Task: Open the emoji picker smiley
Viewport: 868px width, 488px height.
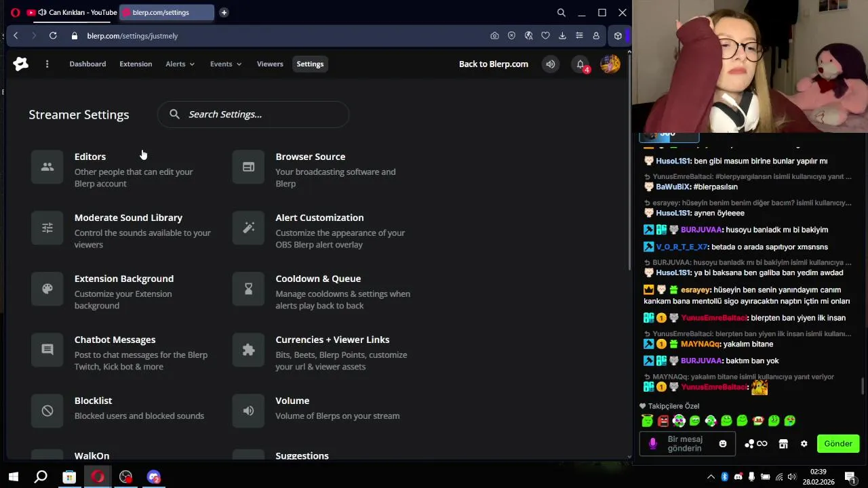Action: (x=723, y=444)
